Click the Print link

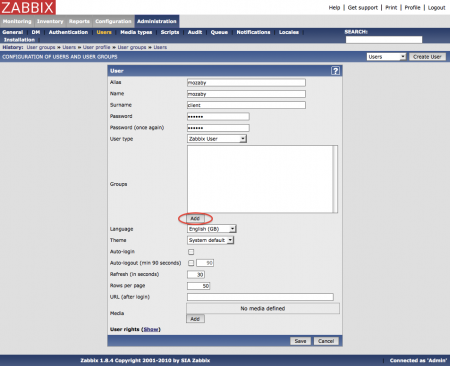tap(391, 7)
